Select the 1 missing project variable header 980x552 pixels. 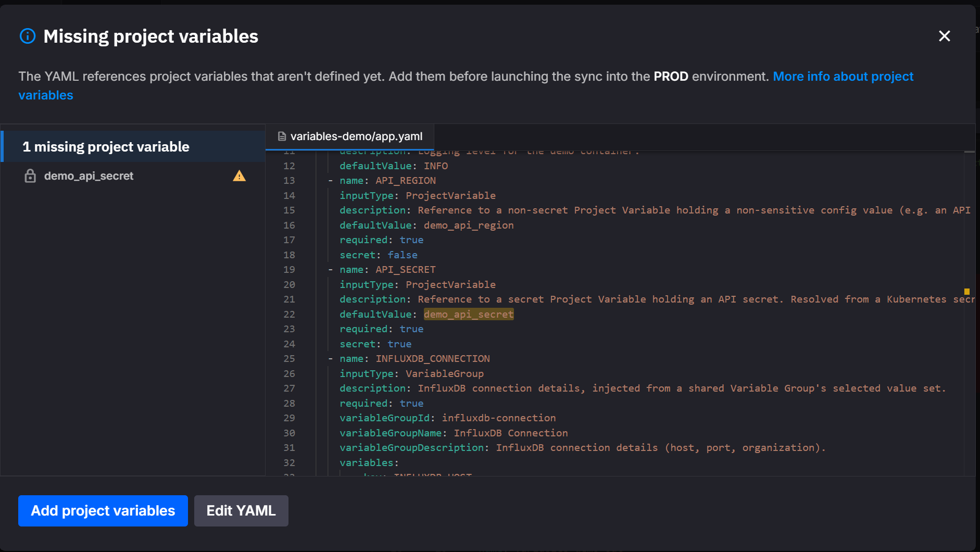click(x=133, y=147)
